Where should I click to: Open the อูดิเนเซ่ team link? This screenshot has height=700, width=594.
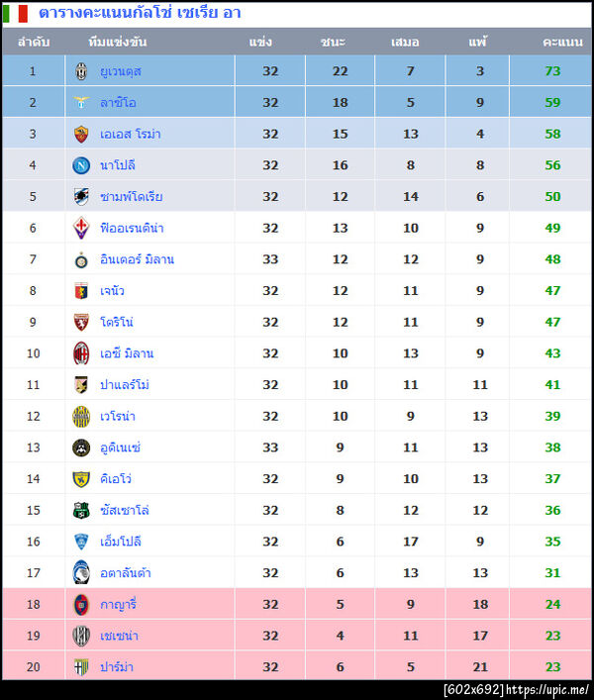coord(121,448)
